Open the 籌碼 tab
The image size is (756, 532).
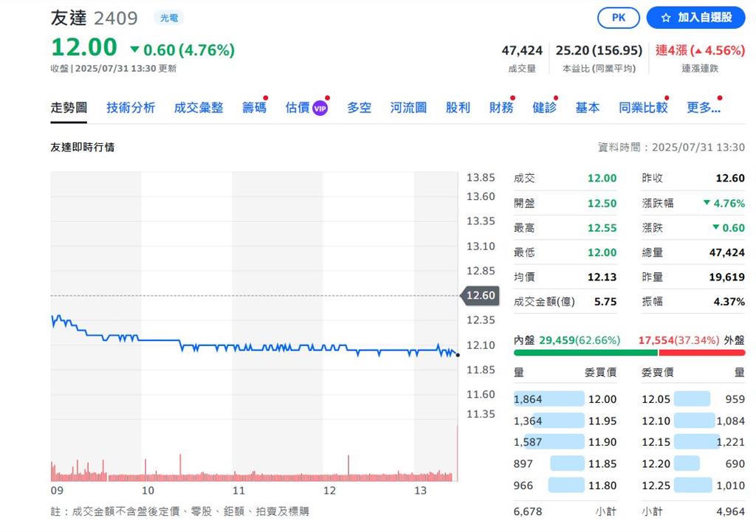254,108
